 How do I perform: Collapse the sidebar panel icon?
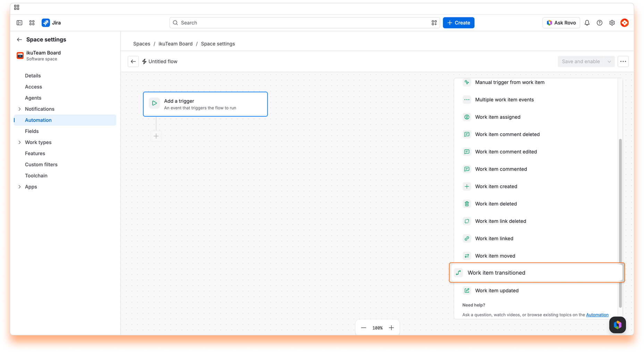click(19, 23)
